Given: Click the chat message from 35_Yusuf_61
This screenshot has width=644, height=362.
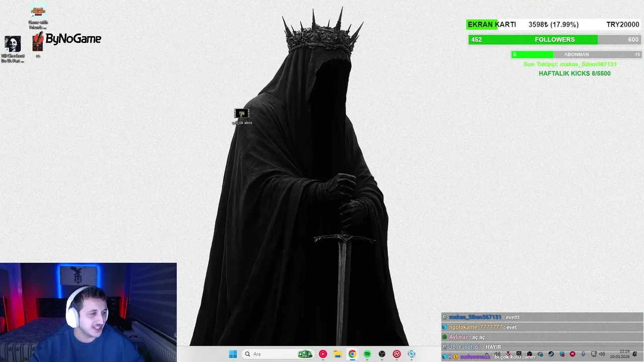Looking at the screenshot, I should point(542,347).
